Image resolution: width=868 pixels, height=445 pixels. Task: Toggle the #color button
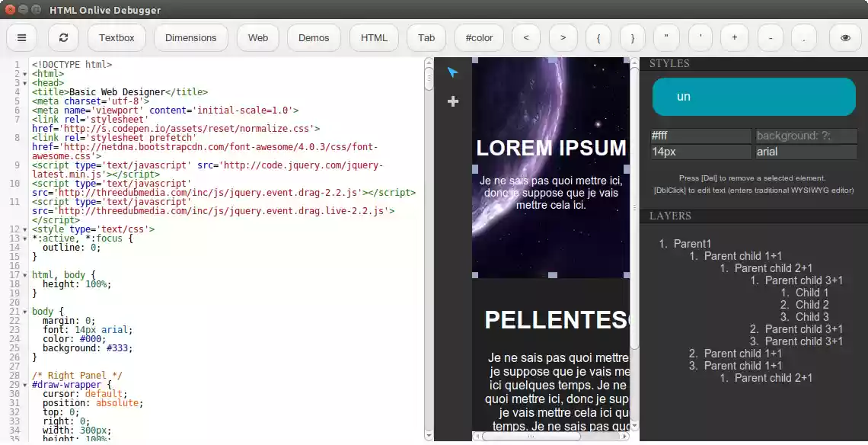pyautogui.click(x=478, y=37)
